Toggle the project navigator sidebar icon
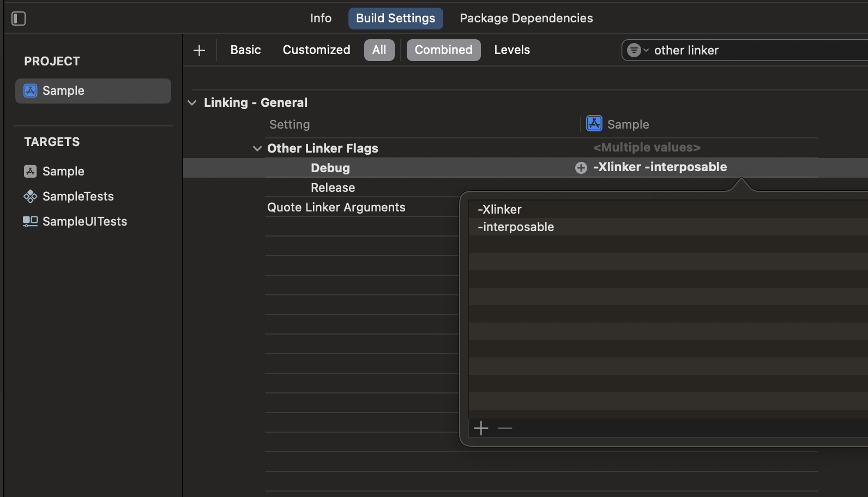The image size is (868, 497). (19, 19)
